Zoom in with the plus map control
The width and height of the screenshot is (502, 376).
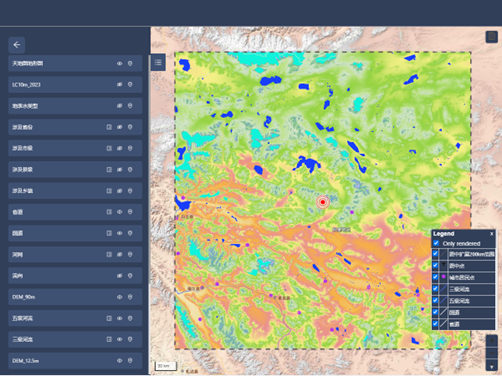tap(492, 341)
